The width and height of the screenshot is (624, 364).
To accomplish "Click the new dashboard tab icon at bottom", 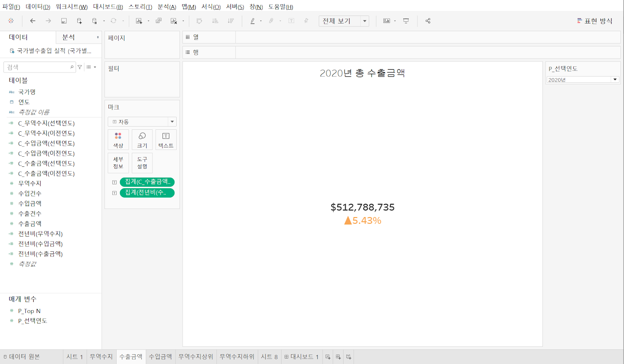I will (338, 357).
